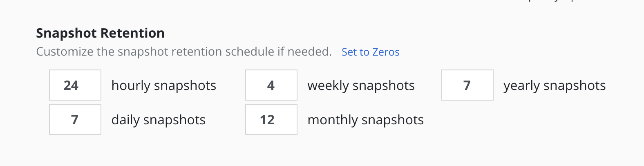Click the 'Set to Zeros' link
Viewport: 644px width, 166px height.
[x=370, y=52]
